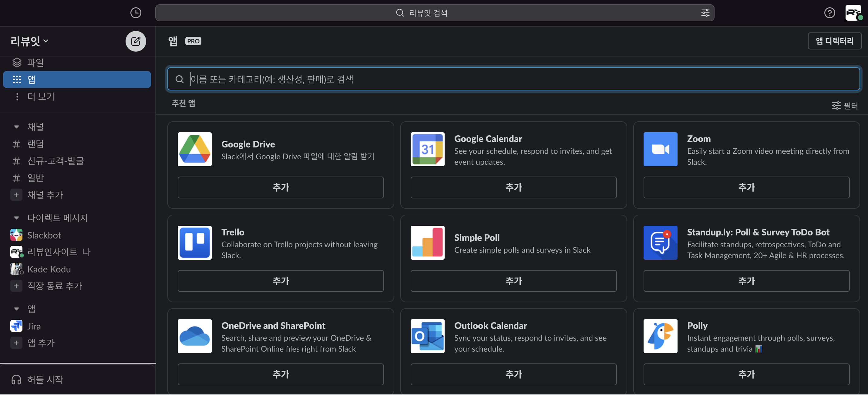Open the Polly app icon
The image size is (868, 395).
[x=660, y=336]
